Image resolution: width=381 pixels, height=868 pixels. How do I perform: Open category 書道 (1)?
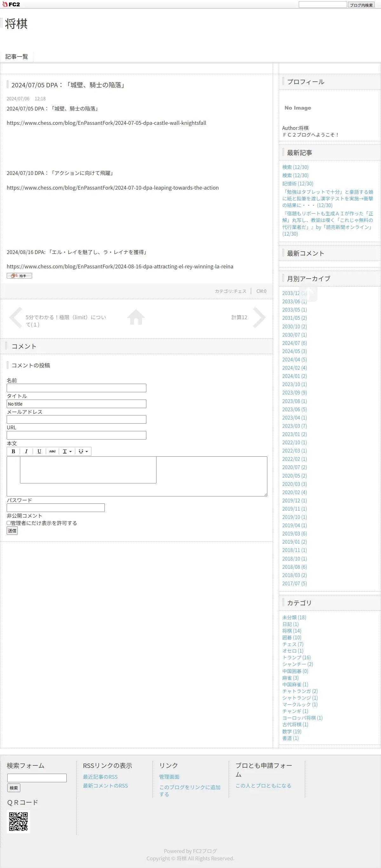[x=291, y=738]
